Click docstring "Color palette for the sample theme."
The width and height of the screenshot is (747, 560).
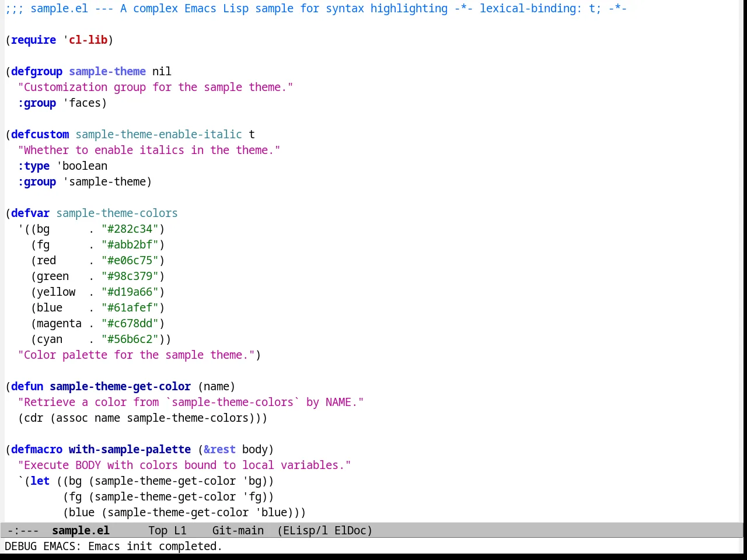click(x=136, y=355)
